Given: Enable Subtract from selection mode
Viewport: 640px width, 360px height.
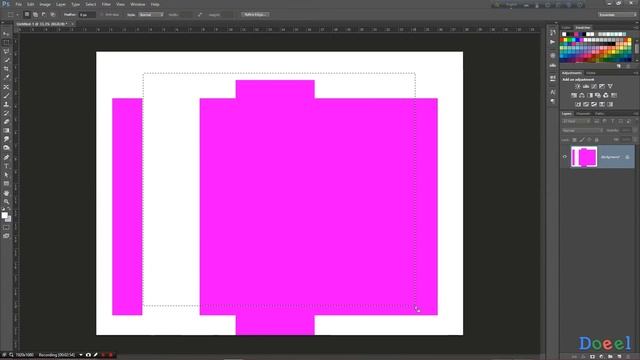Looking at the screenshot, I should pyautogui.click(x=44, y=15).
